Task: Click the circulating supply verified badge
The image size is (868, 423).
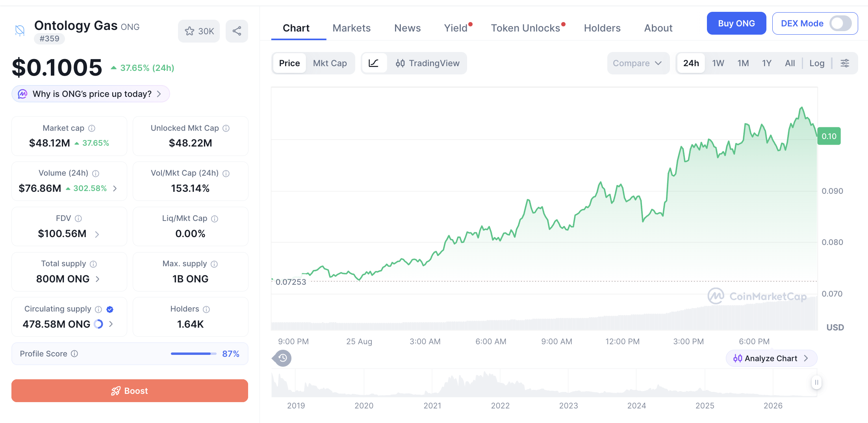Action: (x=110, y=309)
